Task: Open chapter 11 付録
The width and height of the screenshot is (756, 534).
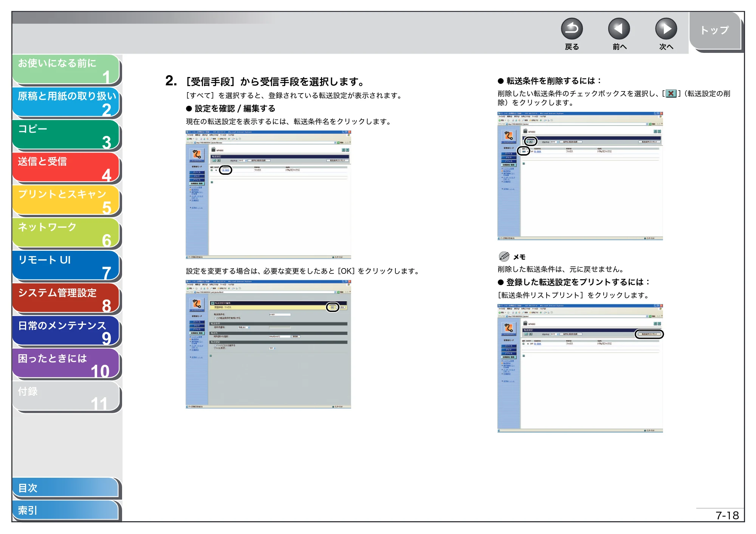Action: [66, 397]
